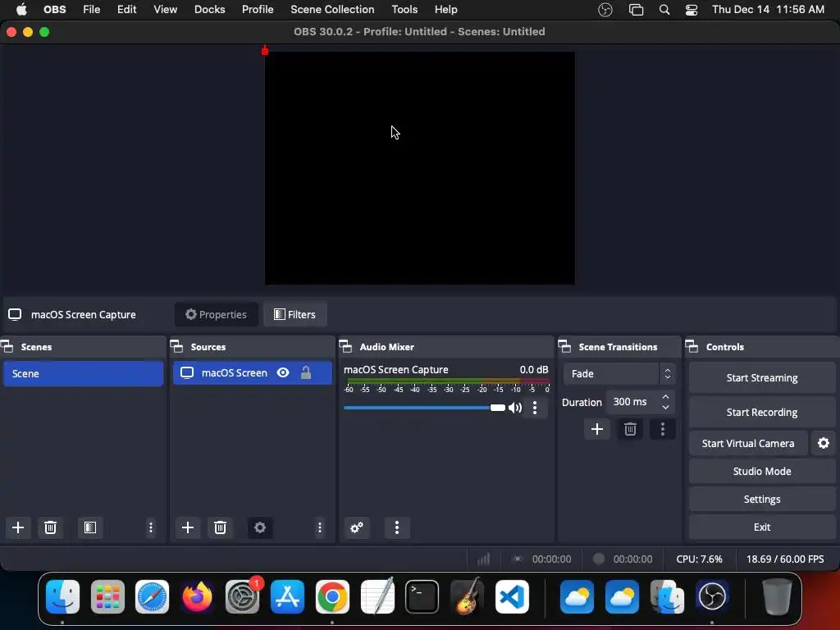Open Spotlight search in menu bar
840x630 pixels.
coord(664,10)
